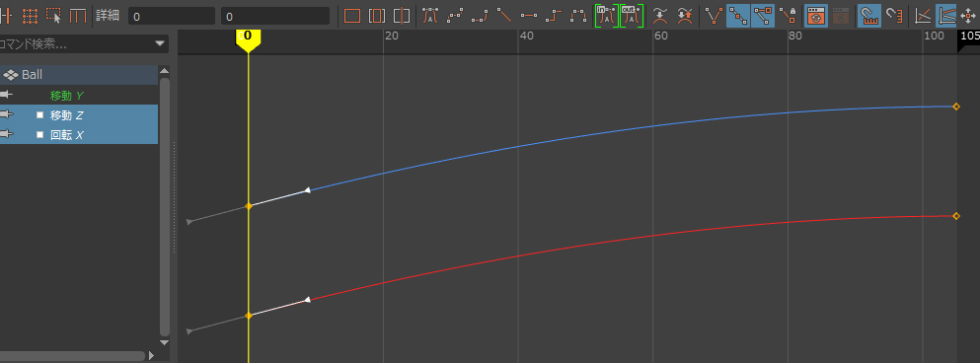Click the outliner scroll up arrow
The width and height of the screenshot is (980, 363).
pyautogui.click(x=165, y=71)
